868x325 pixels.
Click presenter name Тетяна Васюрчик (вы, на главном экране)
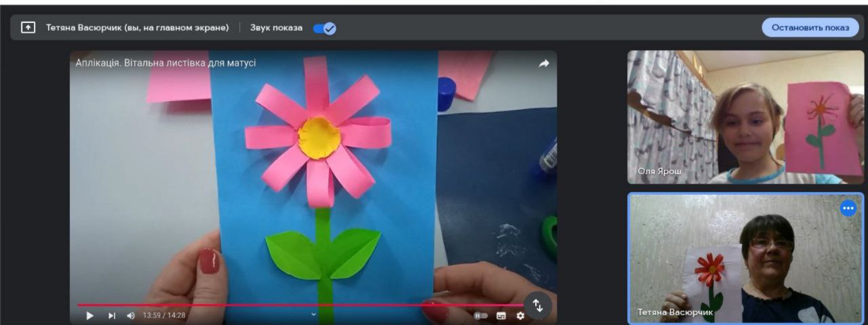point(138,28)
